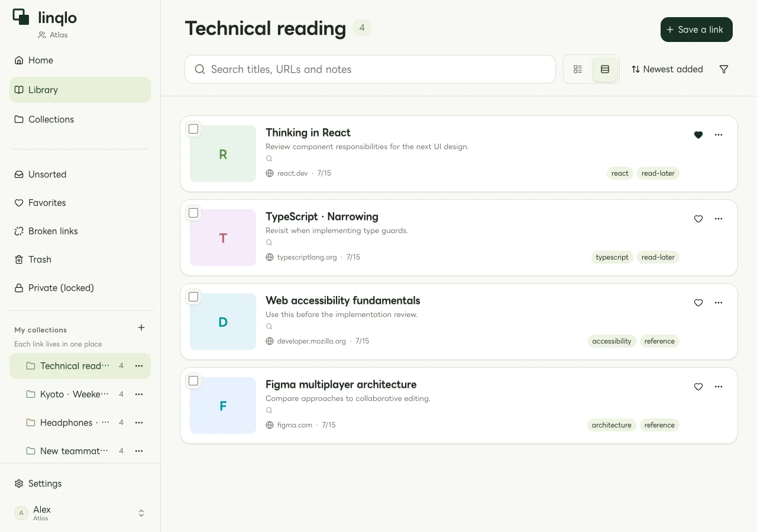
Task: Open the Thinking in React title
Action: pyautogui.click(x=308, y=132)
